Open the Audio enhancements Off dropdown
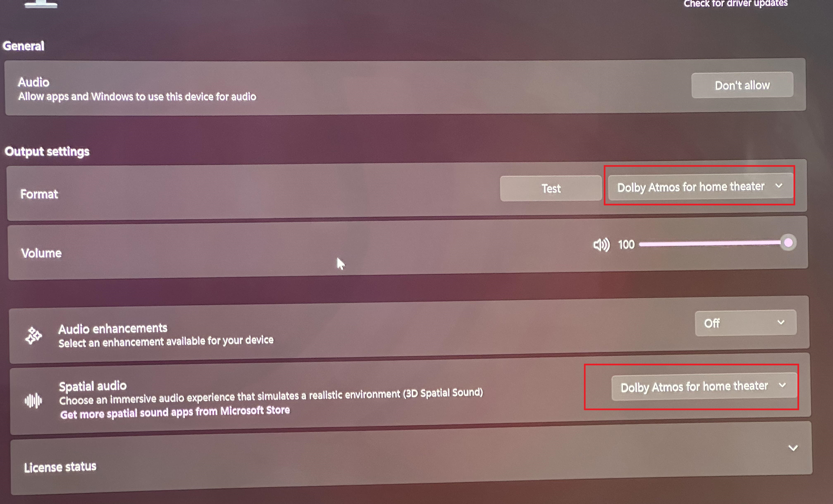 pyautogui.click(x=746, y=323)
